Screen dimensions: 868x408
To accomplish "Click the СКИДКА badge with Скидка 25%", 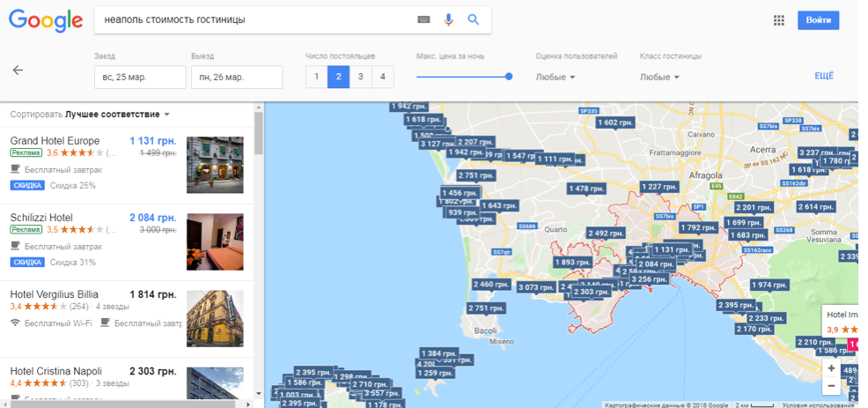I will tap(27, 186).
